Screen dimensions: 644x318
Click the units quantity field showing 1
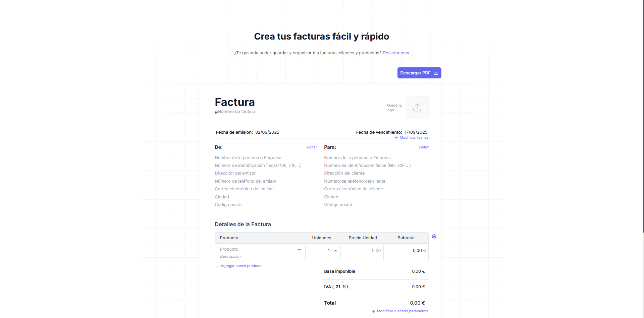pyautogui.click(x=328, y=251)
